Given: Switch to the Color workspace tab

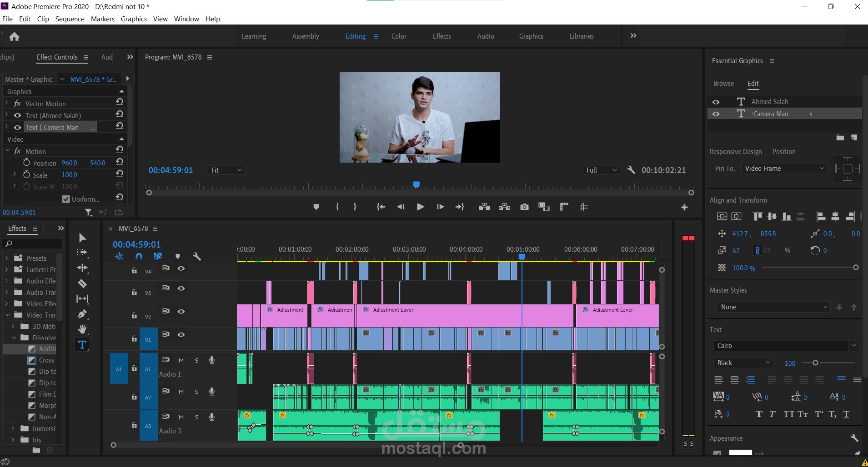Looking at the screenshot, I should [398, 36].
